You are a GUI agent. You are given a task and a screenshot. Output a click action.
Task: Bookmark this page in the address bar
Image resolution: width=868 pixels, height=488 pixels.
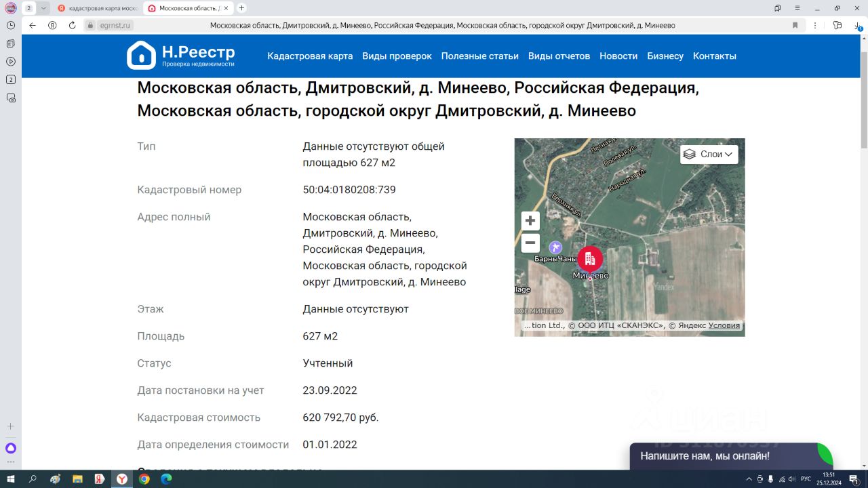pyautogui.click(x=795, y=26)
